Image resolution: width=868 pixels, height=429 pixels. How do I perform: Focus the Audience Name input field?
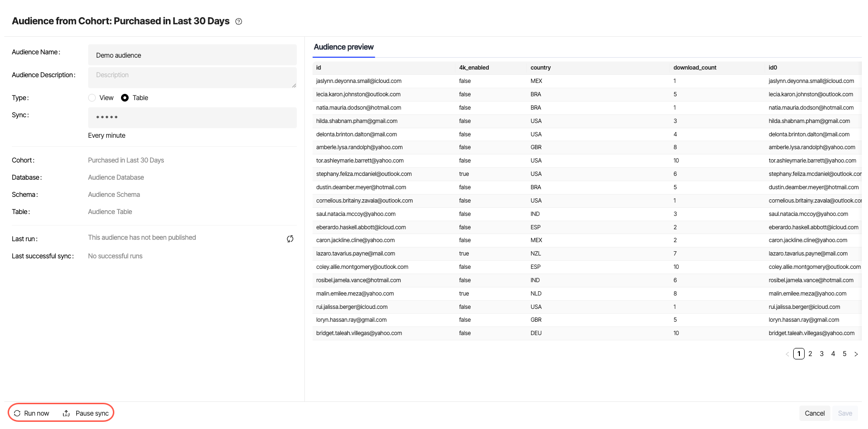pos(192,55)
